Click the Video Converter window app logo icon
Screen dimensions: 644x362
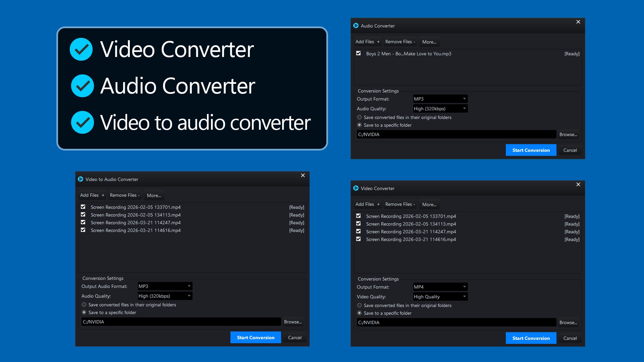tap(356, 188)
